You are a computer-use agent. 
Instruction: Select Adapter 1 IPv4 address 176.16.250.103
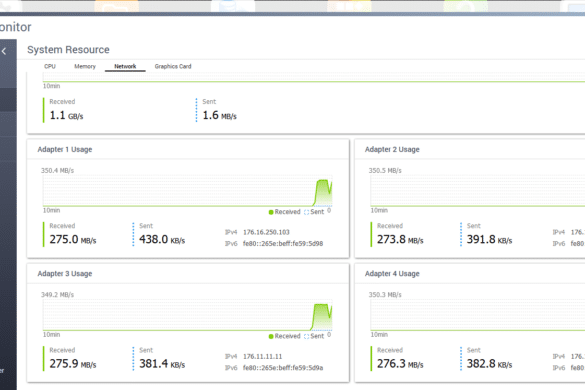266,232
